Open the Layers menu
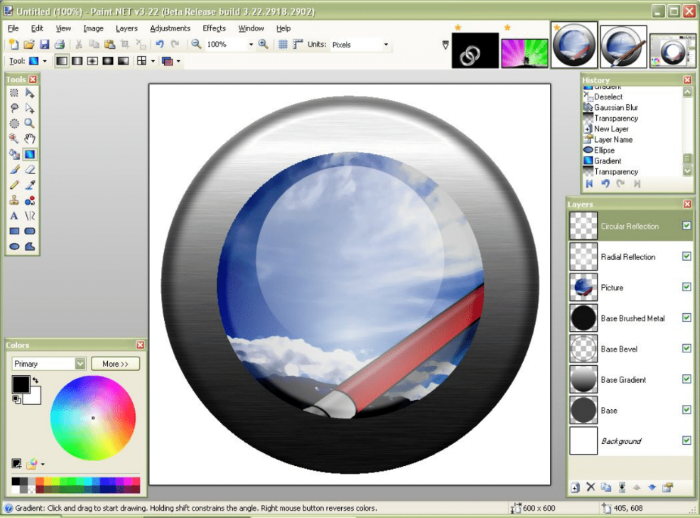 126,28
